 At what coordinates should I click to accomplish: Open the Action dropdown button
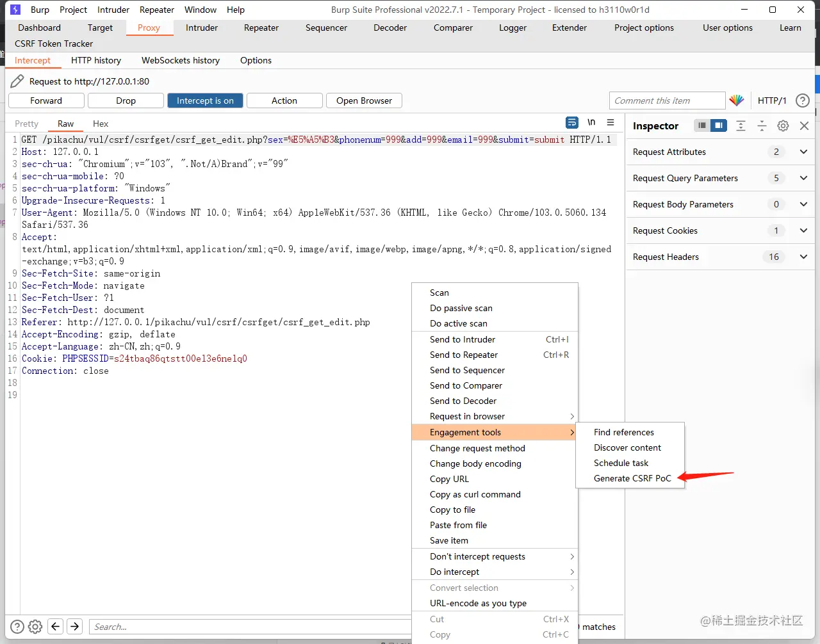[x=284, y=101]
